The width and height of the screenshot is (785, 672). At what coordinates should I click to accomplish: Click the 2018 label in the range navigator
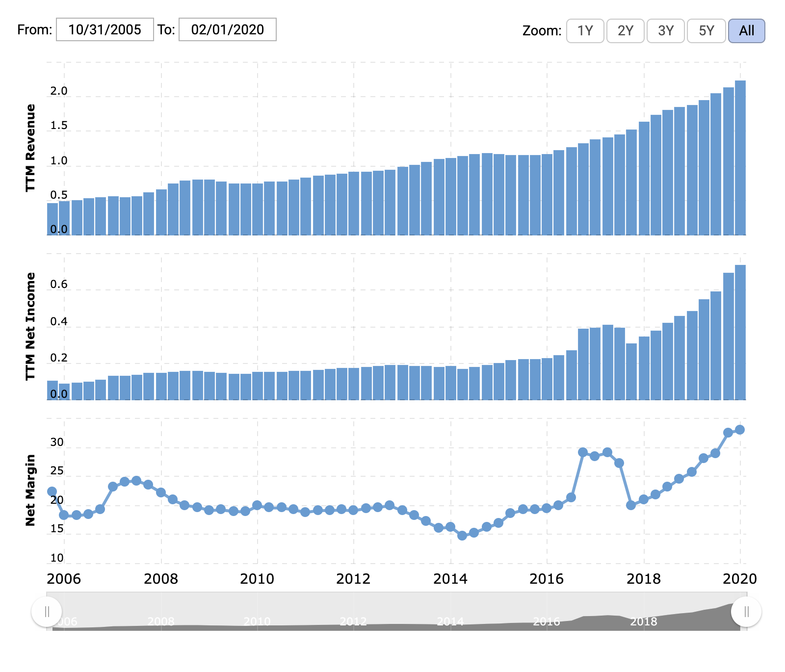643,621
